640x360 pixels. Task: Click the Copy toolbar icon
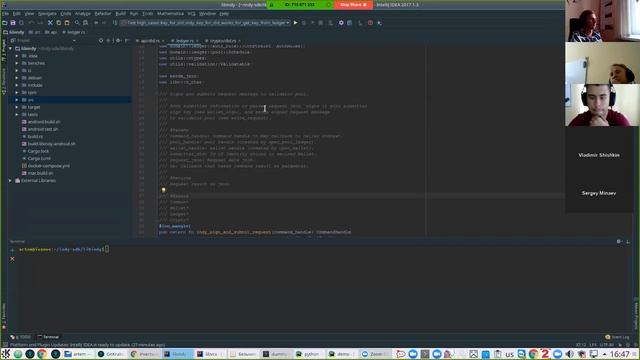(59, 23)
